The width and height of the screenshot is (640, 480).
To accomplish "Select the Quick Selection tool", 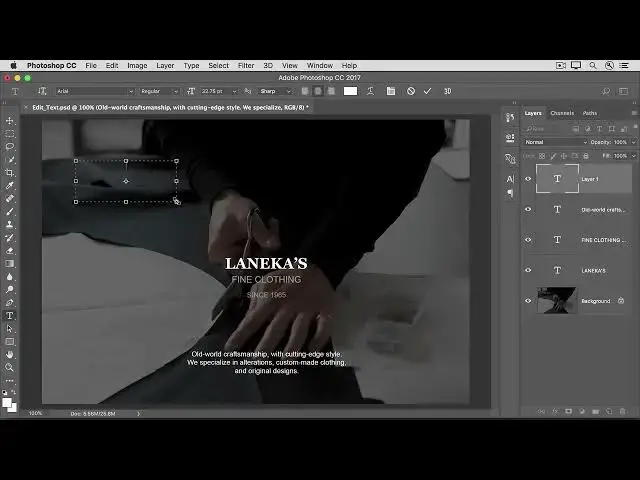I will 10,160.
